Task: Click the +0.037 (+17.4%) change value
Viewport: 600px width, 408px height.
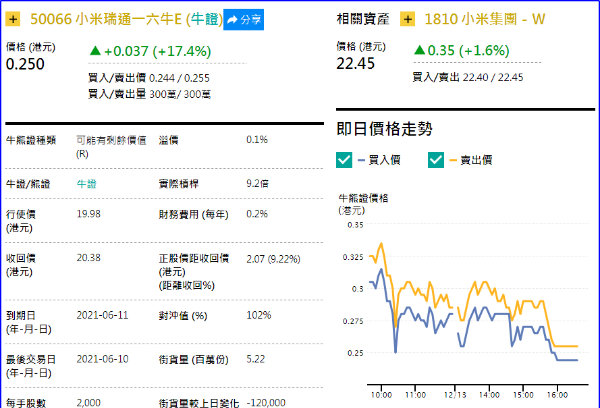Action: click(x=150, y=51)
